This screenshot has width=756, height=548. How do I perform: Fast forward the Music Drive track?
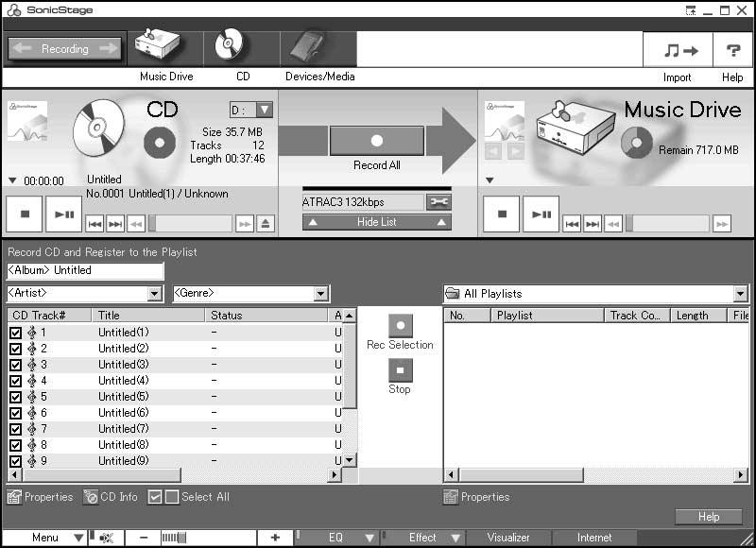pos(722,224)
